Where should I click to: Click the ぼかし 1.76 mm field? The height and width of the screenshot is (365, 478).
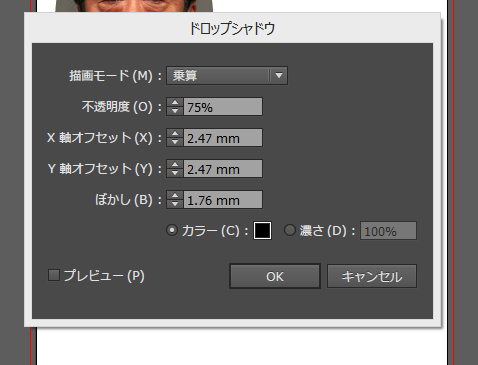click(223, 200)
